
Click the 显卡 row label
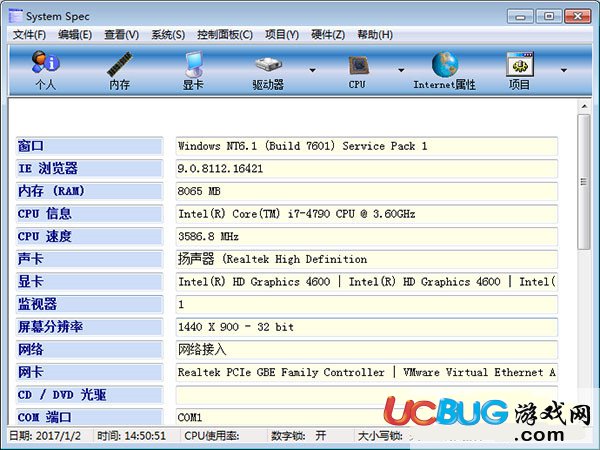pyautogui.click(x=90, y=282)
